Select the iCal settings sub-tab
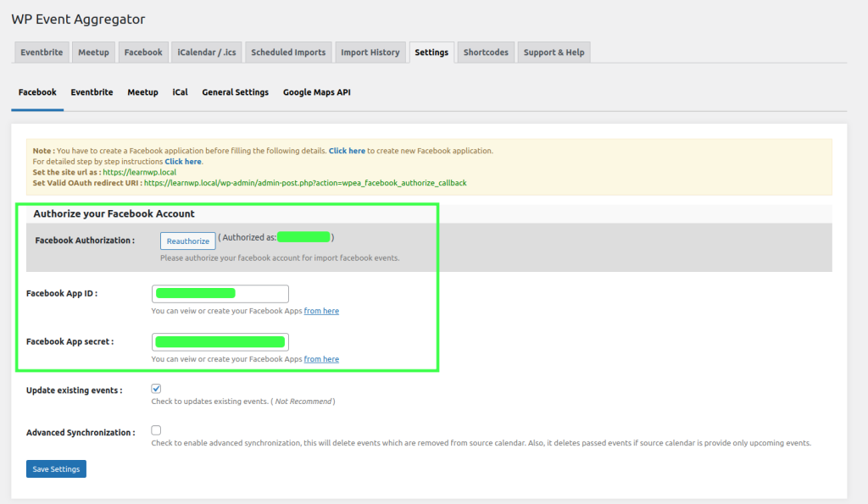 point(180,92)
